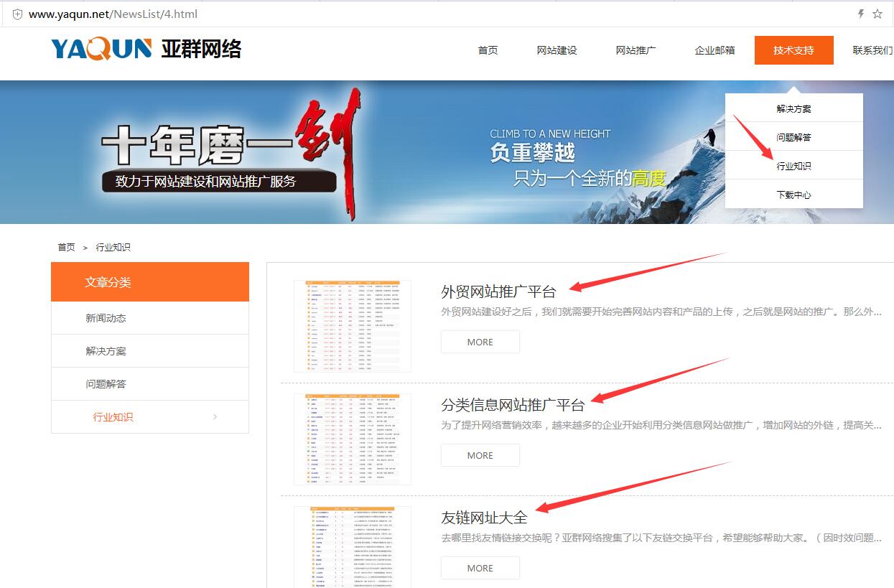Select 解决方案 from the dropdown menu

[793, 109]
